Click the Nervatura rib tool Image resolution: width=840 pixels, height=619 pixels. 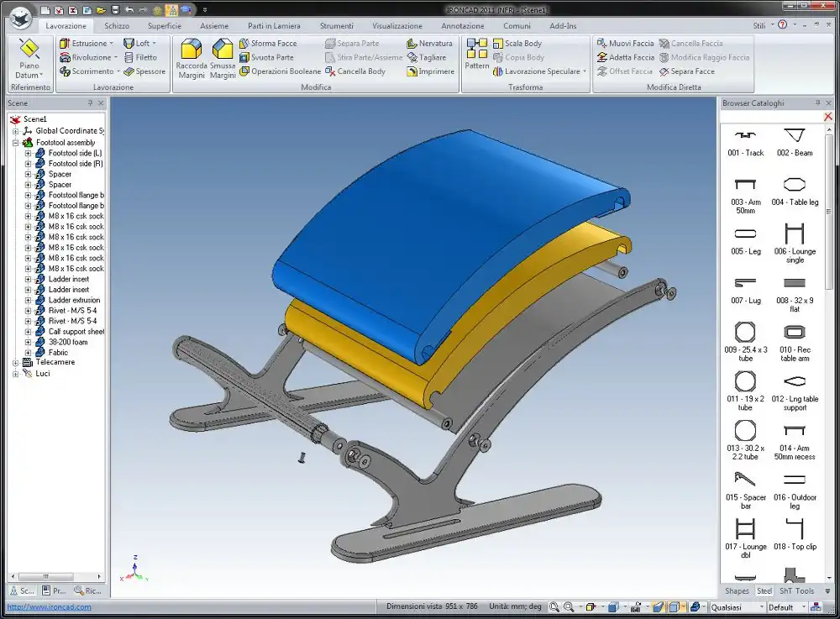(x=429, y=43)
